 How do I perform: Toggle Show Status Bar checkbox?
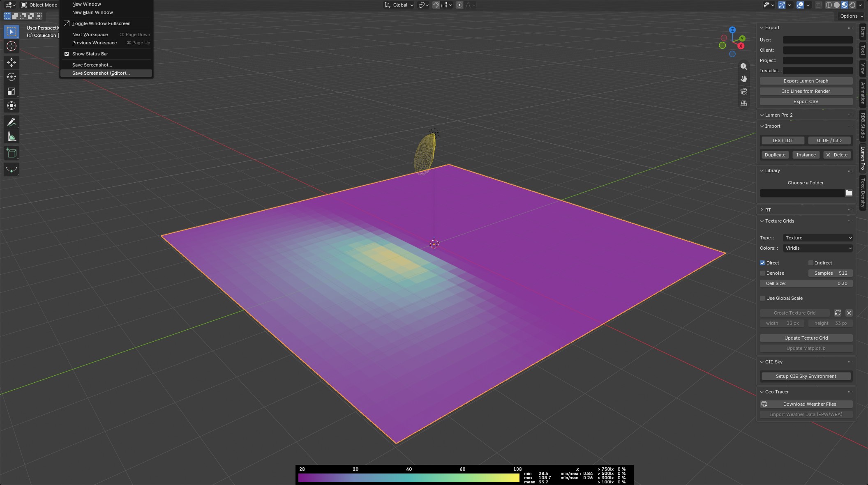[x=67, y=54]
